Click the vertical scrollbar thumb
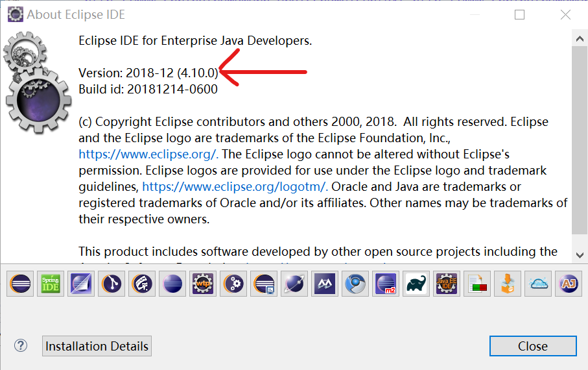Image resolution: width=588 pixels, height=370 pixels. pos(580,140)
